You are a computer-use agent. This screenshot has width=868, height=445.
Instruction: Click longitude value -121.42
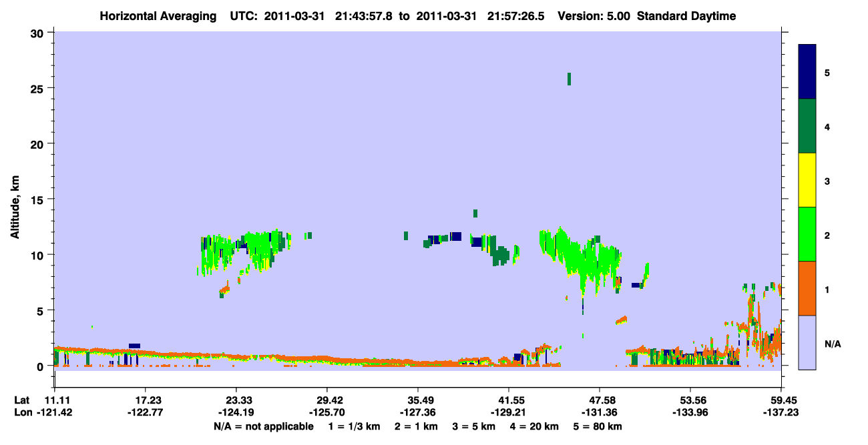pos(54,412)
